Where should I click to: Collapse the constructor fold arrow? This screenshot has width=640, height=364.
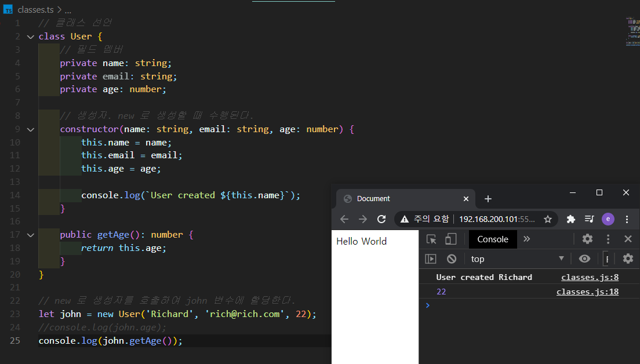pyautogui.click(x=30, y=129)
